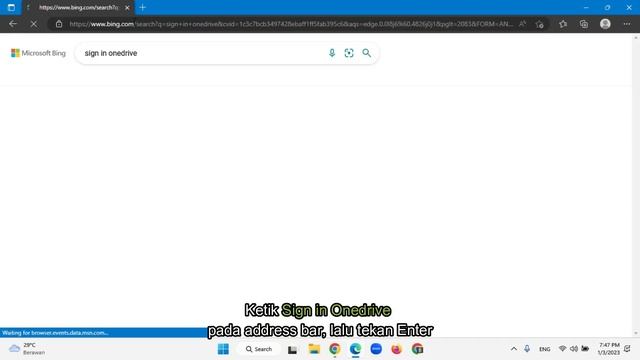This screenshot has width=640, height=360.
Task: Launch Google Chrome from the taskbar
Action: pyautogui.click(x=335, y=349)
